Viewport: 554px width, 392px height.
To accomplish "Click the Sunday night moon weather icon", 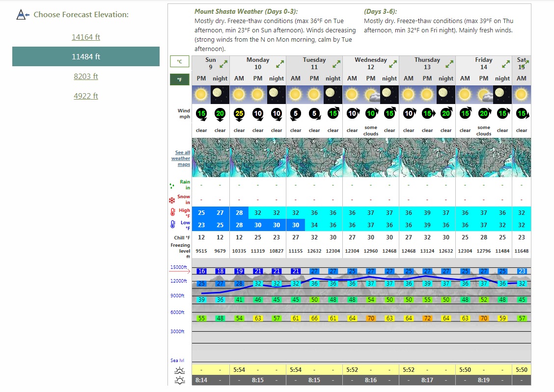I will tap(220, 95).
